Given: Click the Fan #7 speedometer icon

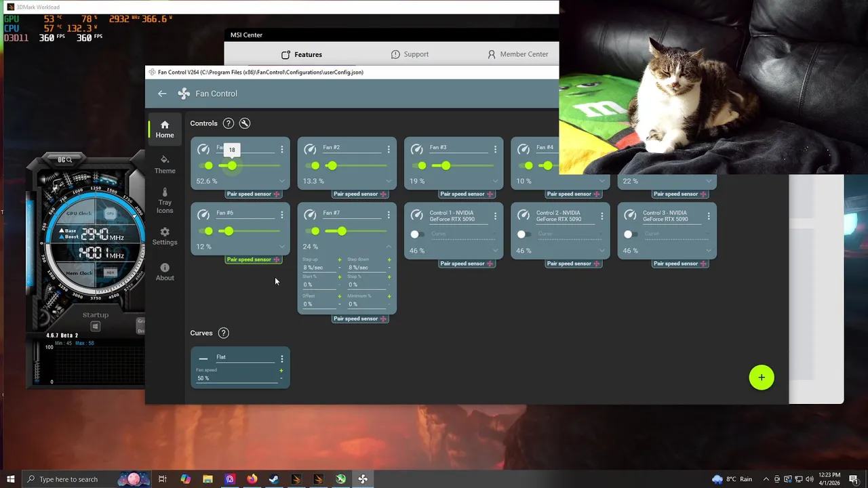Looking at the screenshot, I should pos(310,215).
